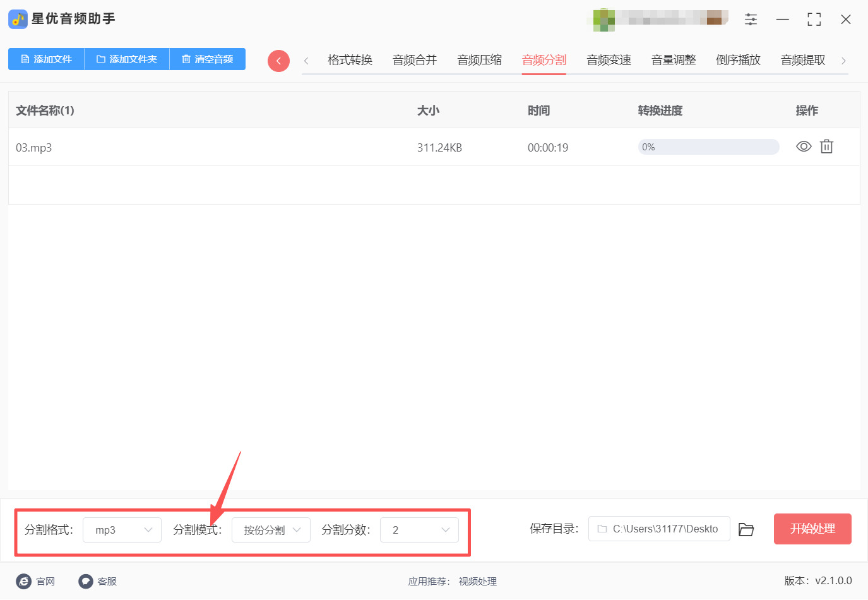868x600 pixels.
Task: Open the 分割格式 mp3 format dropdown
Action: (x=122, y=530)
